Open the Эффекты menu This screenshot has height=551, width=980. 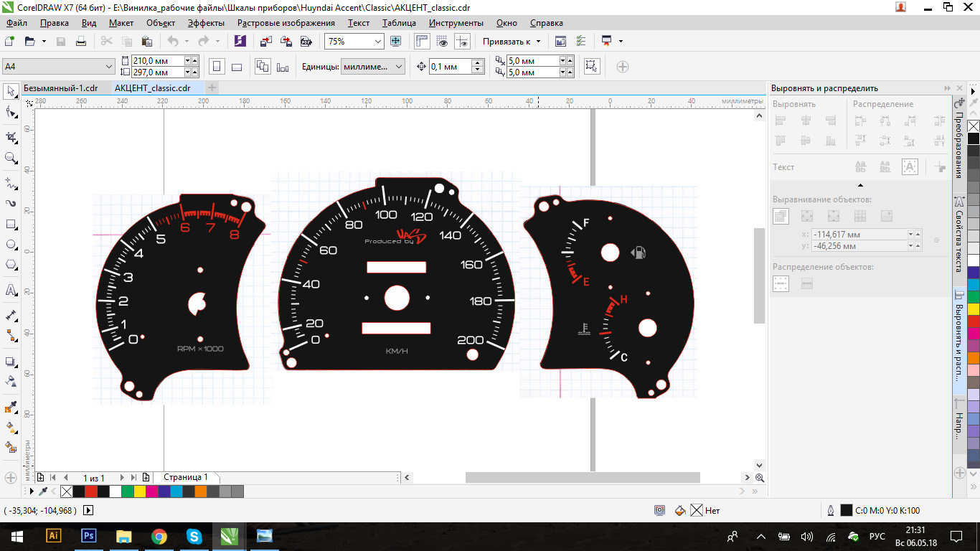tap(207, 23)
